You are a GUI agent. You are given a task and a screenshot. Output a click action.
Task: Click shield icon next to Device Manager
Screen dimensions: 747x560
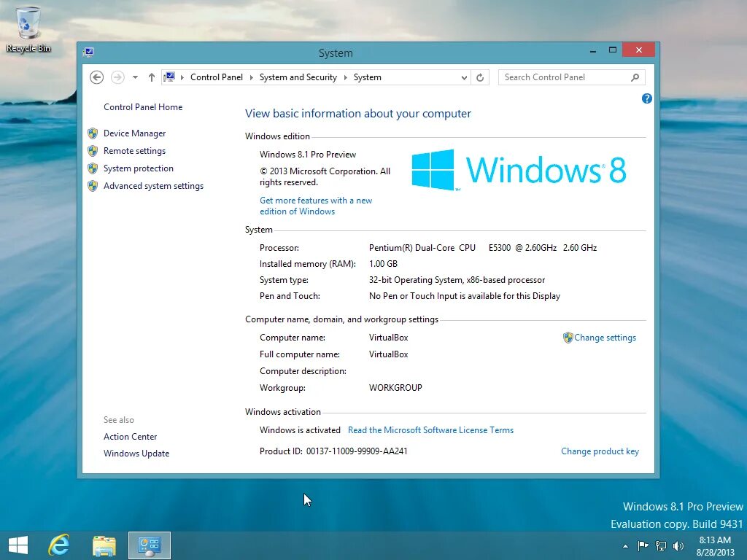93,133
